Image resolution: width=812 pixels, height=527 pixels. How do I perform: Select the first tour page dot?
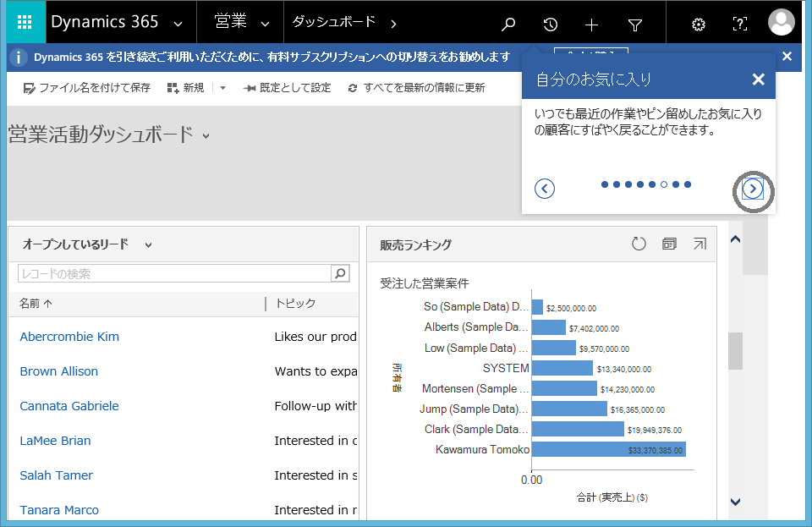[x=605, y=184]
